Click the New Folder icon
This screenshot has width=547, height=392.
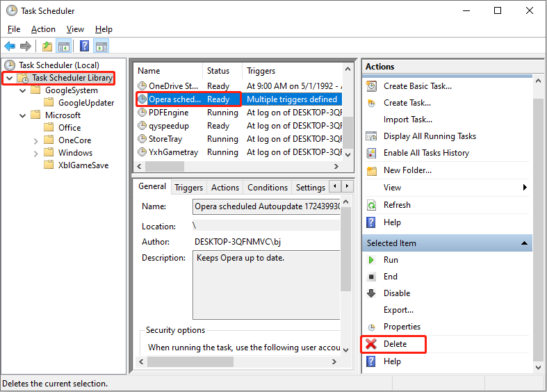pyautogui.click(x=372, y=170)
